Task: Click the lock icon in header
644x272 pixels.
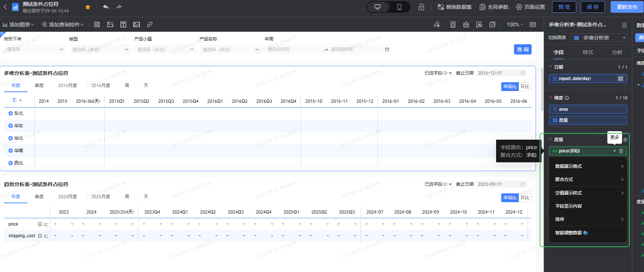Action: (421, 7)
